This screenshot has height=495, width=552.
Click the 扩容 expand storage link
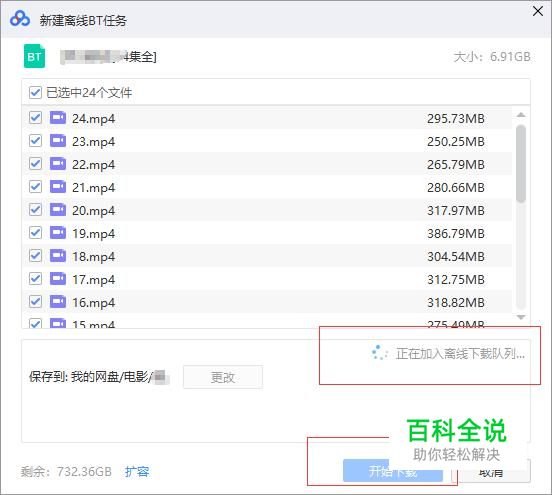click(x=137, y=471)
